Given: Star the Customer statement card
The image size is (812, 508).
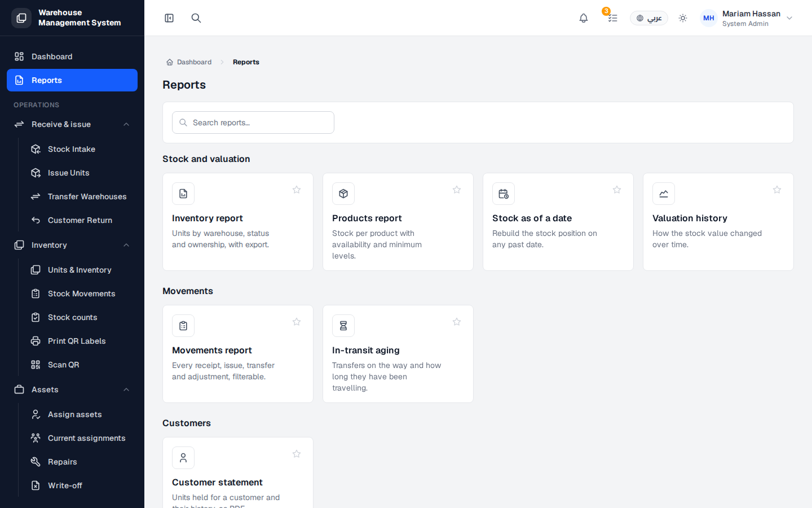Looking at the screenshot, I should pos(297,454).
